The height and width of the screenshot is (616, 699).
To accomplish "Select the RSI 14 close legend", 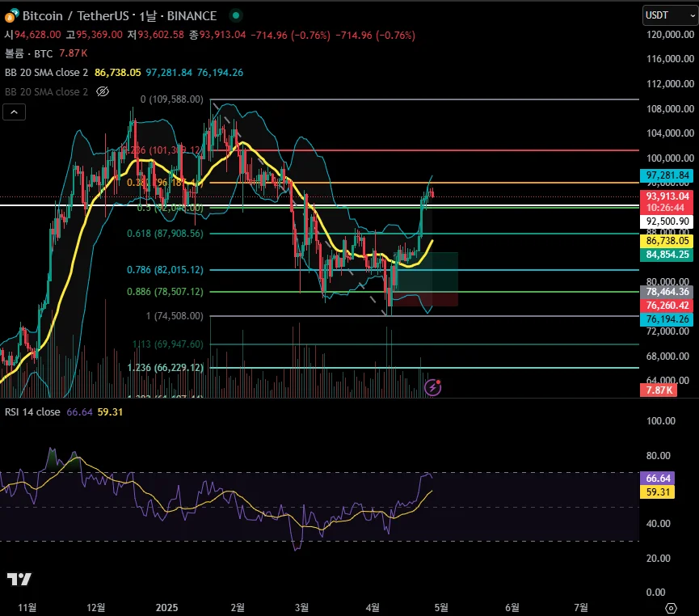I will coord(32,411).
